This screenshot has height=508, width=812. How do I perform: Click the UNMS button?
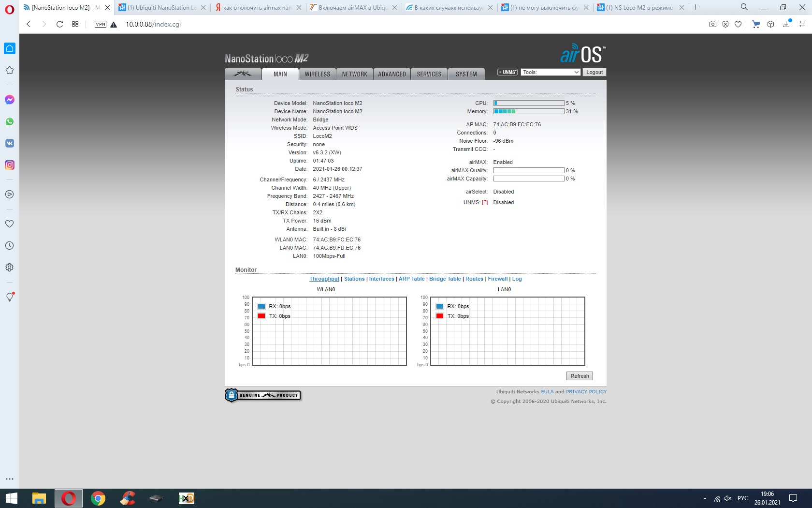pos(507,72)
